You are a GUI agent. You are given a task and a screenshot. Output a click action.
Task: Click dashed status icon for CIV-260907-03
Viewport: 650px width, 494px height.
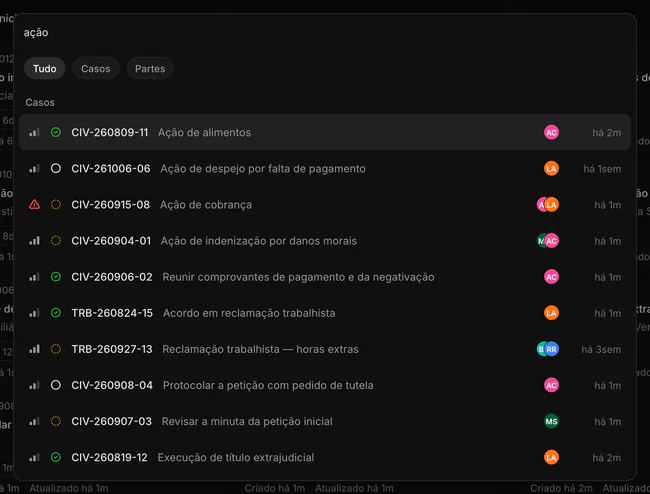[56, 421]
